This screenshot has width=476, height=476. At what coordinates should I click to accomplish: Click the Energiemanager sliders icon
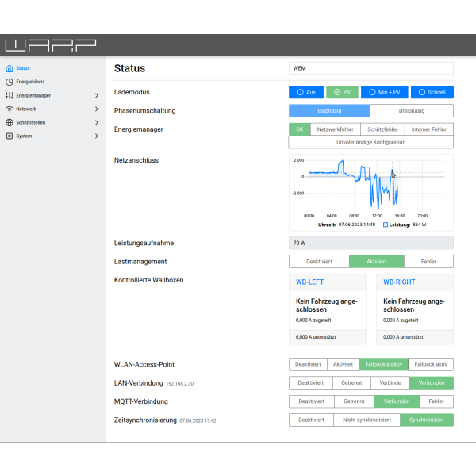tap(10, 95)
